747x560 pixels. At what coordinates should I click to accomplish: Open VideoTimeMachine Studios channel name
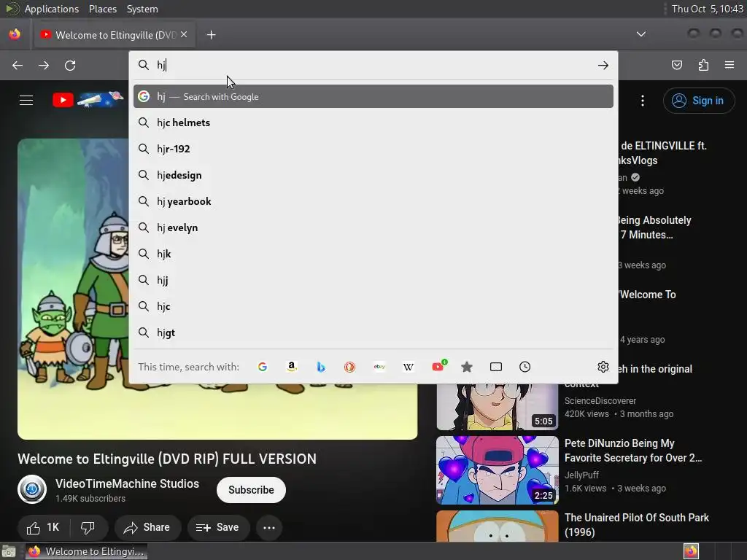point(127,483)
